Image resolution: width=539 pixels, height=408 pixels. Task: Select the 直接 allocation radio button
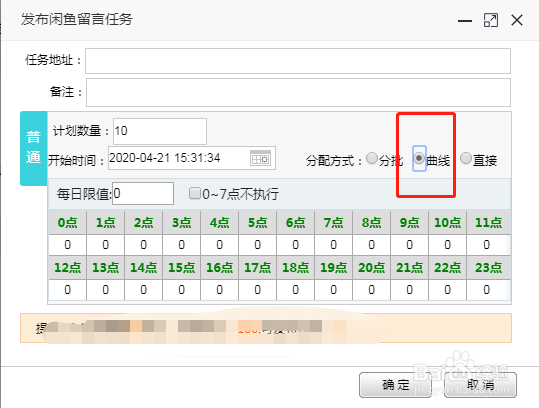[x=466, y=158]
